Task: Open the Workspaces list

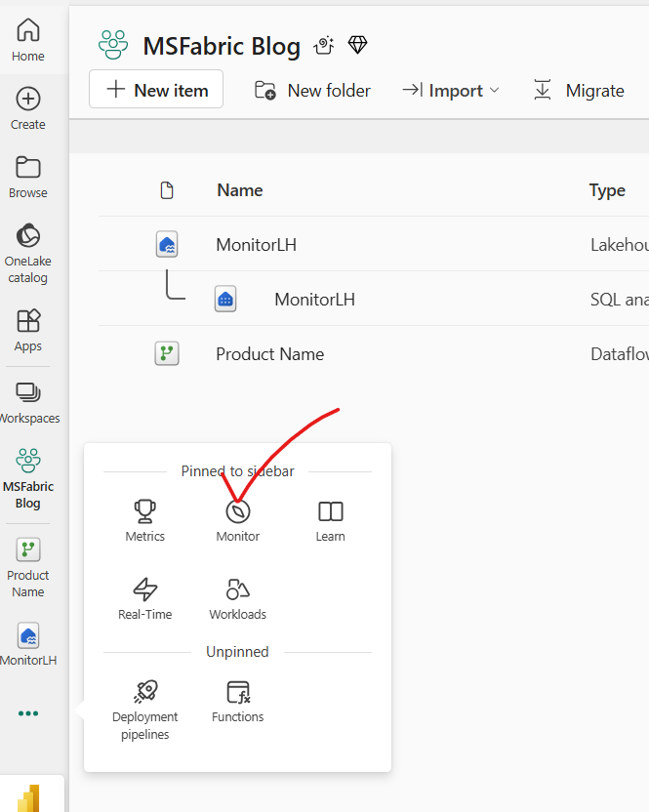Action: point(28,403)
